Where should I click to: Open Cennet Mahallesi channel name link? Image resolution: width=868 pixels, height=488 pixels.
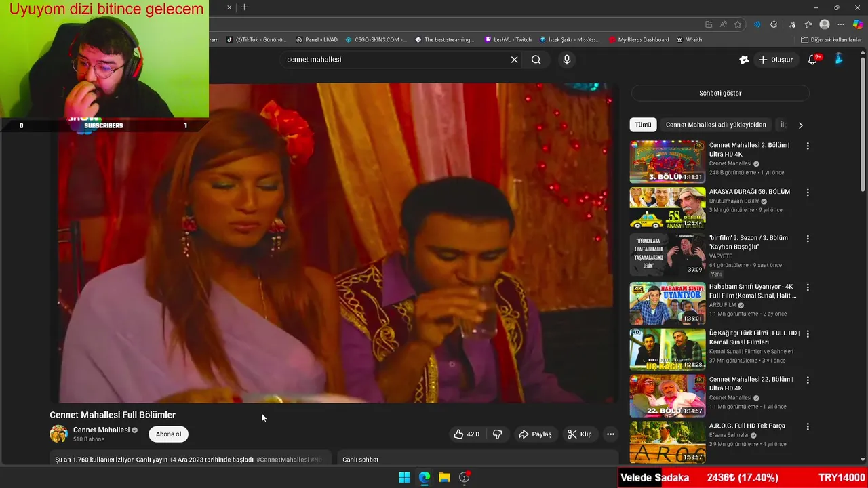point(101,430)
